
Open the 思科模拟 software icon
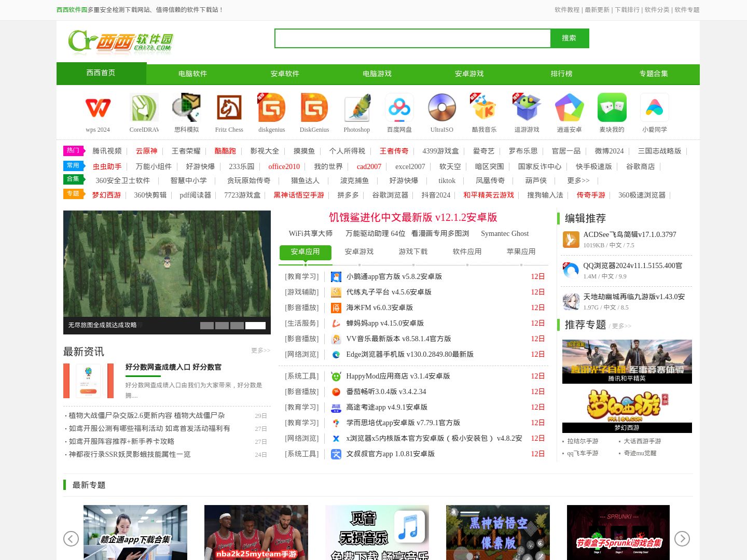pyautogui.click(x=187, y=107)
